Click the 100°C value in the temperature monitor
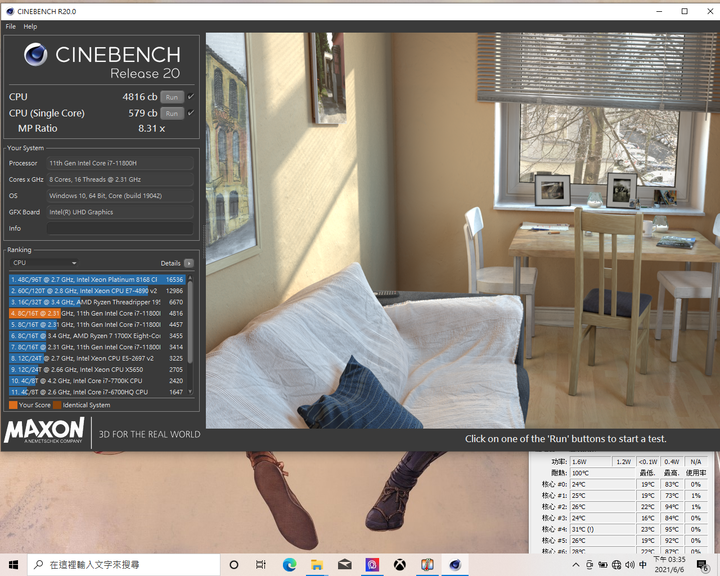The image size is (720, 576). click(602, 473)
